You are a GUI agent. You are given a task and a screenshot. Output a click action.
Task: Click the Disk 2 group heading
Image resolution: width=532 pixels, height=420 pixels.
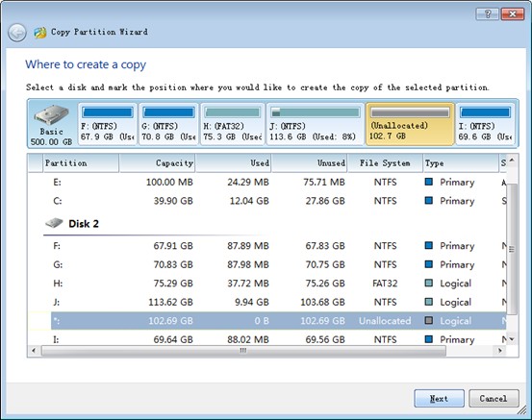84,224
